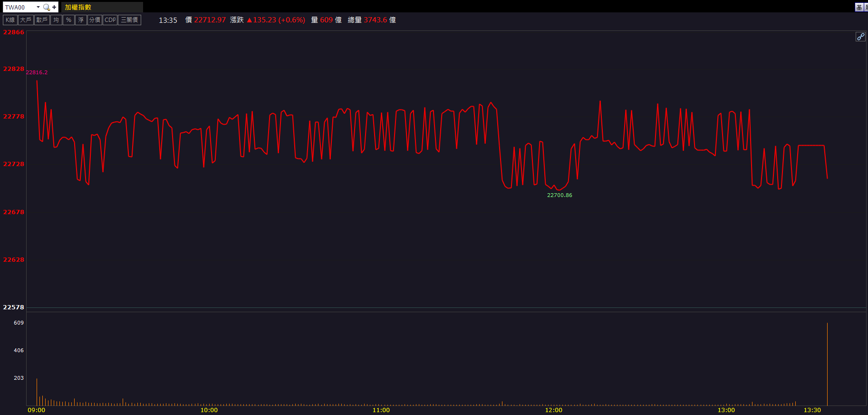Toggle the CDP indicator button

110,20
